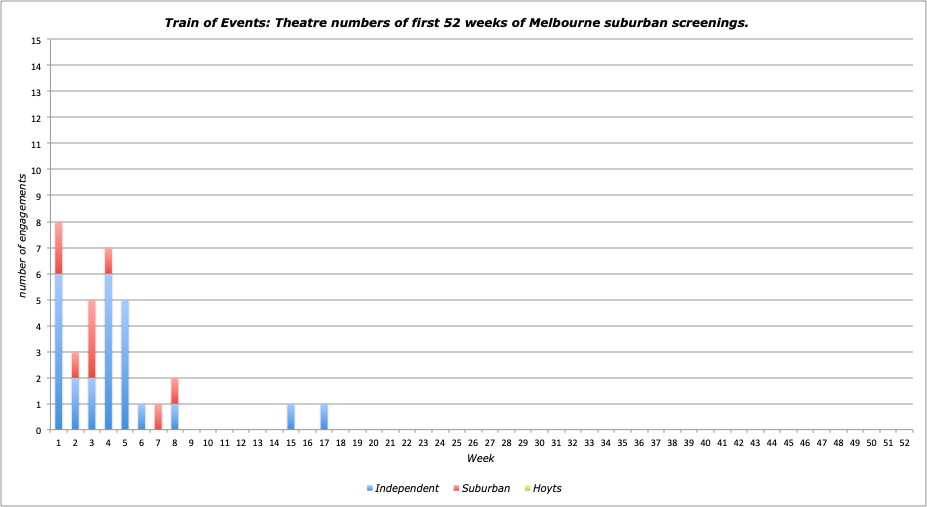Viewport: 927px width, 507px height.
Task: Select the Hoyts legend color swatch
Action: [x=527, y=489]
